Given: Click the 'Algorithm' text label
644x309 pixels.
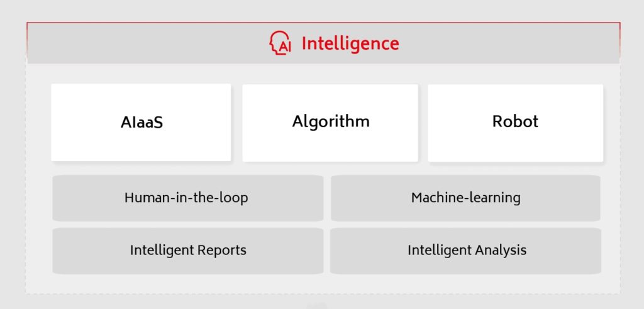Looking at the screenshot, I should point(331,121).
